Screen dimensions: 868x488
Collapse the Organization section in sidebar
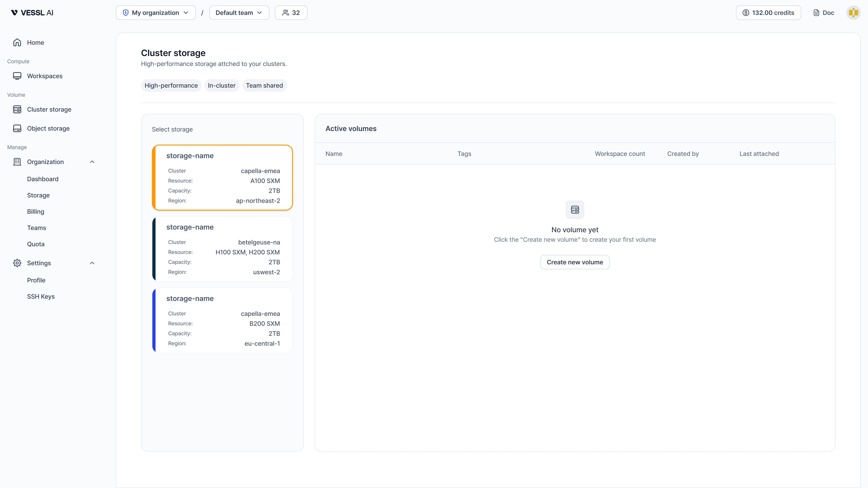coord(92,162)
